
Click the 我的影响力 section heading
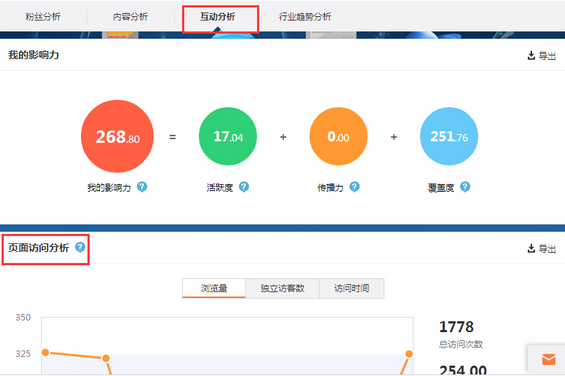coord(34,55)
